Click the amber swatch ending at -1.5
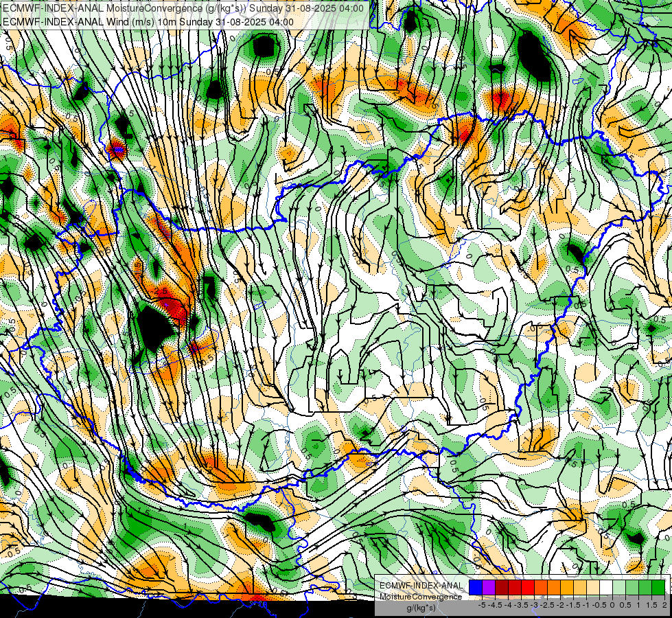This screenshot has width=672, height=618. pos(567,587)
